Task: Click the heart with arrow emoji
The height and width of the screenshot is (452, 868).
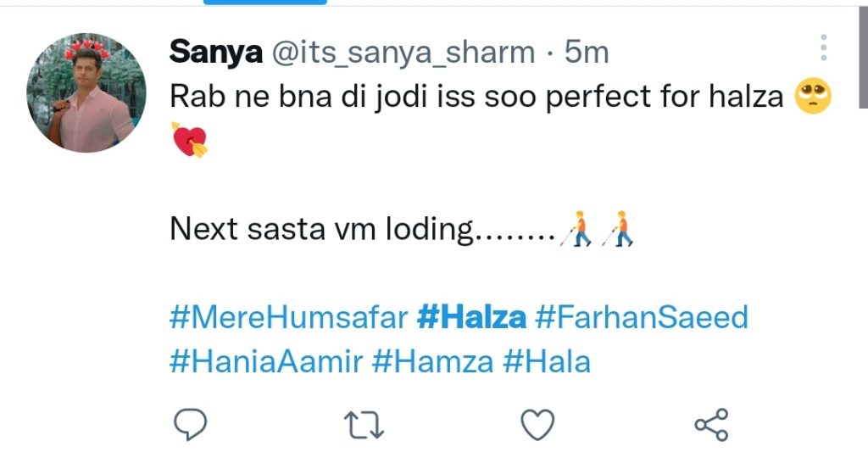Action: pyautogui.click(x=188, y=139)
